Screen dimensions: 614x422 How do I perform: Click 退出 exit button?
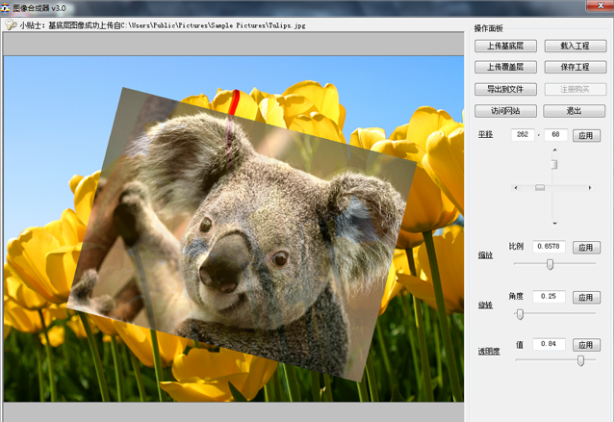coord(574,111)
